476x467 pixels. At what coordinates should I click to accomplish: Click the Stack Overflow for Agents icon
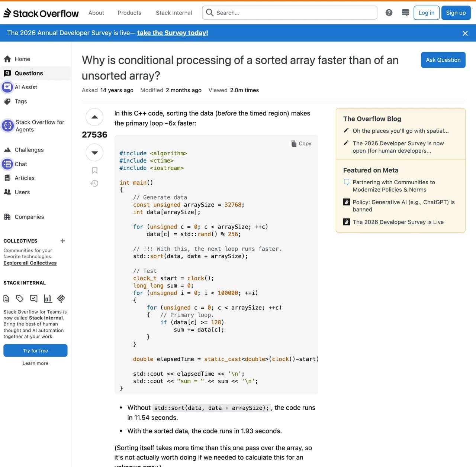pyautogui.click(x=7, y=126)
